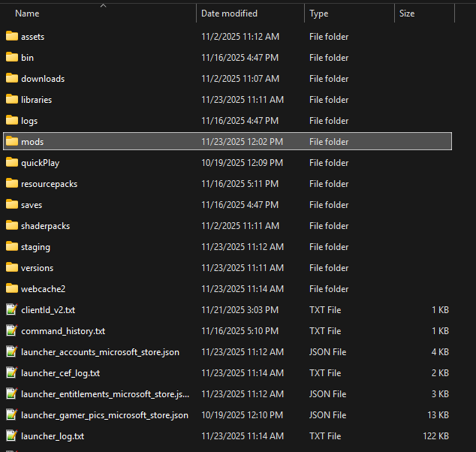
Task: Select the launcher_cef_log.txt file name
Action: coord(60,373)
